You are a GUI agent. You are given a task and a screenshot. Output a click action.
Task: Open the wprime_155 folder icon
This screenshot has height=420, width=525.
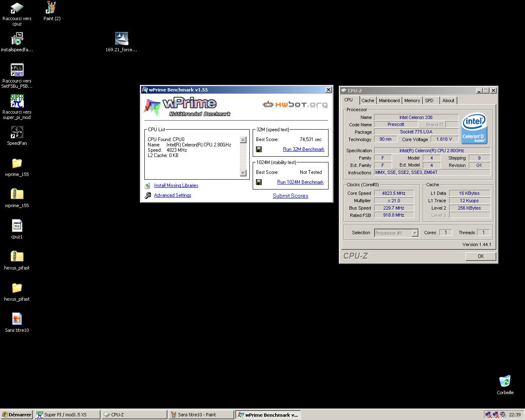tap(17, 164)
